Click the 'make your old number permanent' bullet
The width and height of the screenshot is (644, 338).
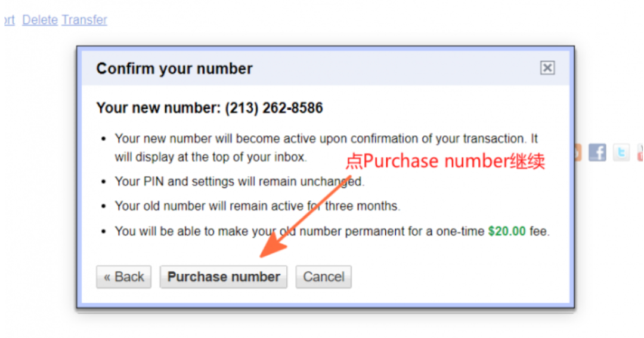click(332, 231)
